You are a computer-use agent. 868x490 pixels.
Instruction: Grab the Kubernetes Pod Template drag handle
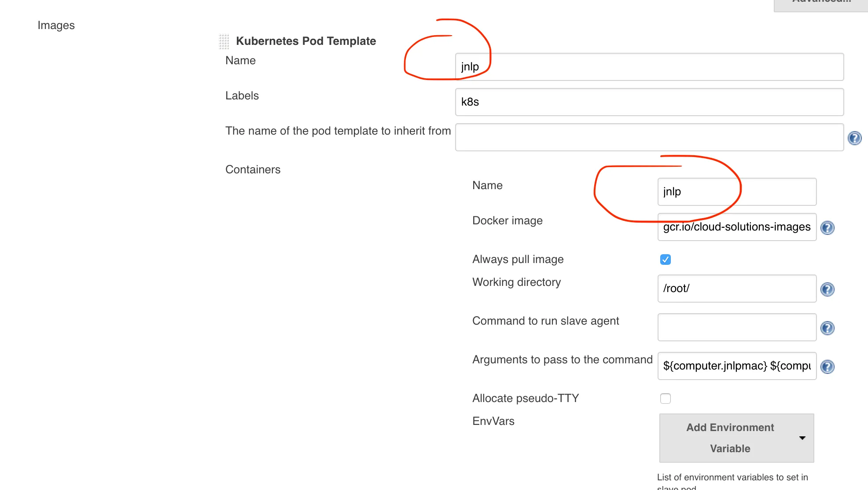(x=224, y=41)
